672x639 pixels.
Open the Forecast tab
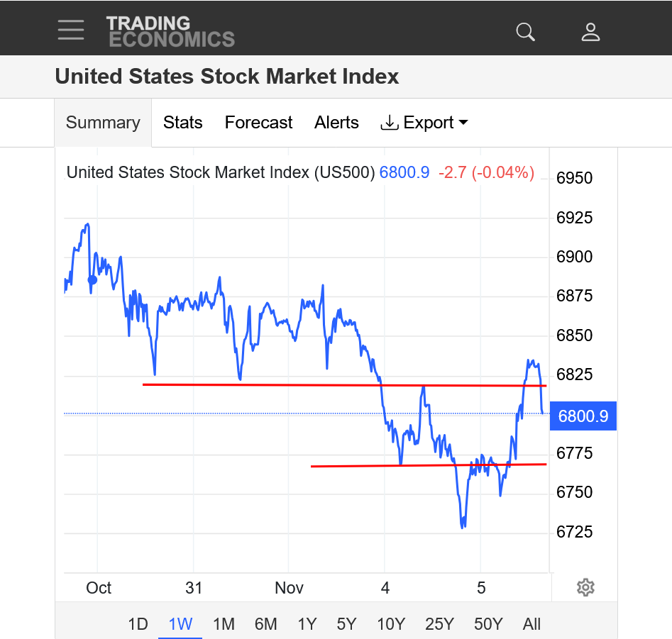tap(258, 123)
